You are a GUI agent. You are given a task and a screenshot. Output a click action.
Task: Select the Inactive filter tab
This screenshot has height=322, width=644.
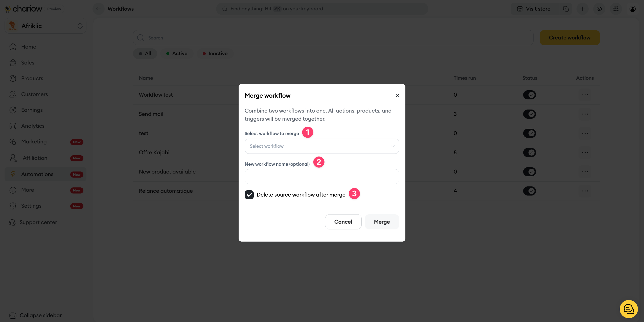coord(215,54)
